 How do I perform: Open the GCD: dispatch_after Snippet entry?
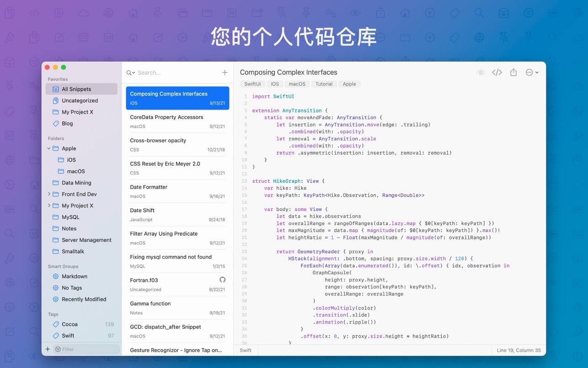pos(177,331)
